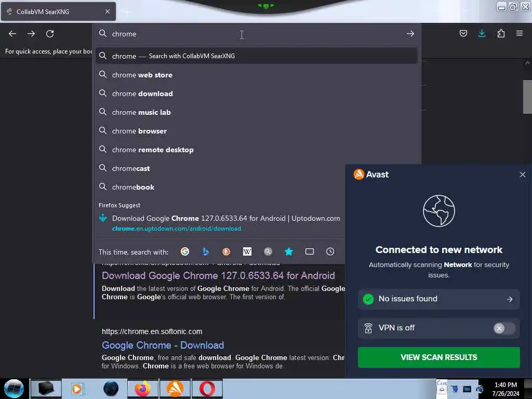532x399 pixels.
Task: Select the chrome web store suggestion
Action: [x=256, y=75]
